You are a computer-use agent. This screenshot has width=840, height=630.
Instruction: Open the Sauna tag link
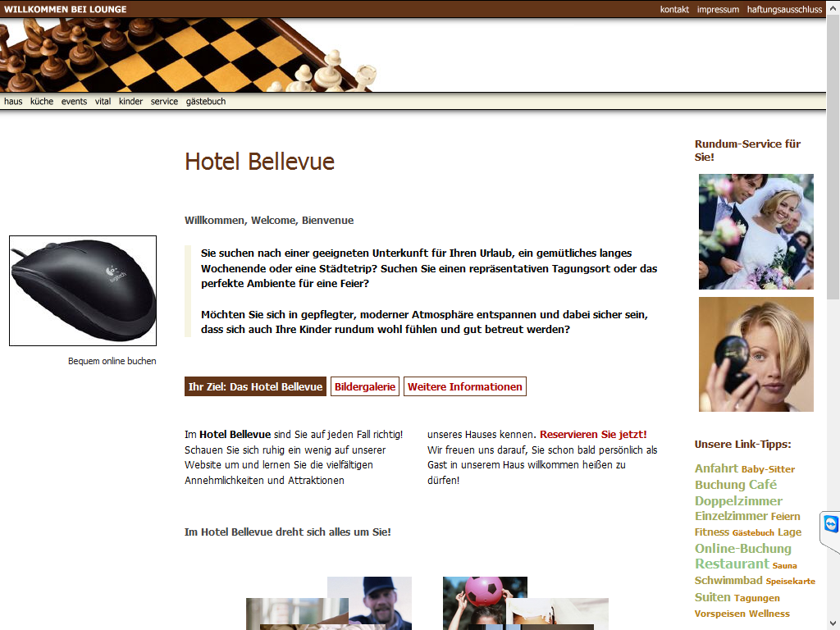(x=785, y=566)
